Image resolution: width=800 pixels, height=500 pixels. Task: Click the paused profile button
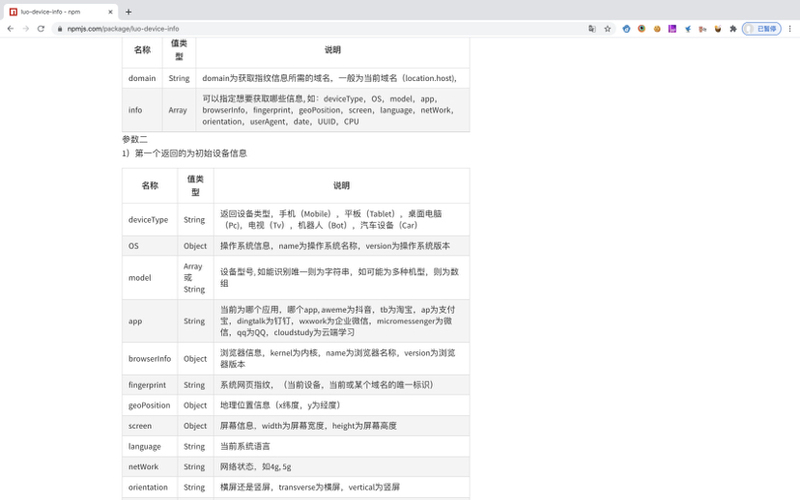(762, 29)
